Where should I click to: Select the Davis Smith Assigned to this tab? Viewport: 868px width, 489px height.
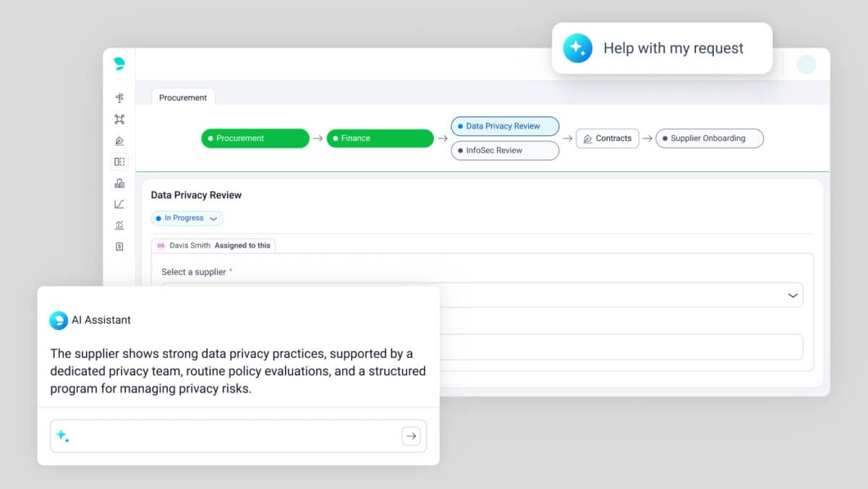pyautogui.click(x=213, y=246)
